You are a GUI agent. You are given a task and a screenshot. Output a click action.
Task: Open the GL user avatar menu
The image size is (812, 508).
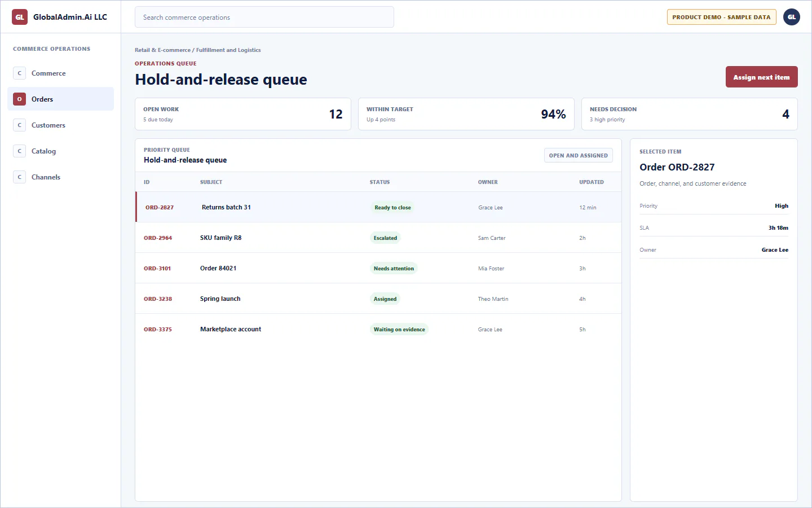tap(792, 17)
